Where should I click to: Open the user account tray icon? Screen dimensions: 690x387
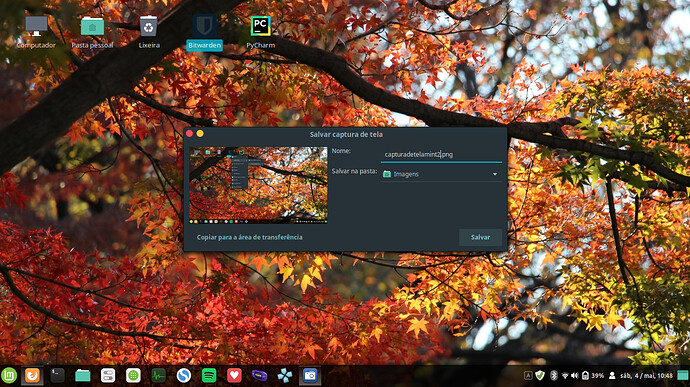point(612,376)
